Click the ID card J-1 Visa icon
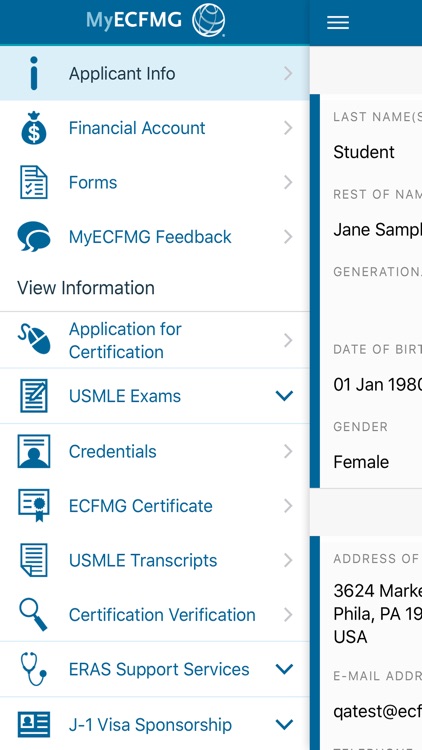 (34, 724)
